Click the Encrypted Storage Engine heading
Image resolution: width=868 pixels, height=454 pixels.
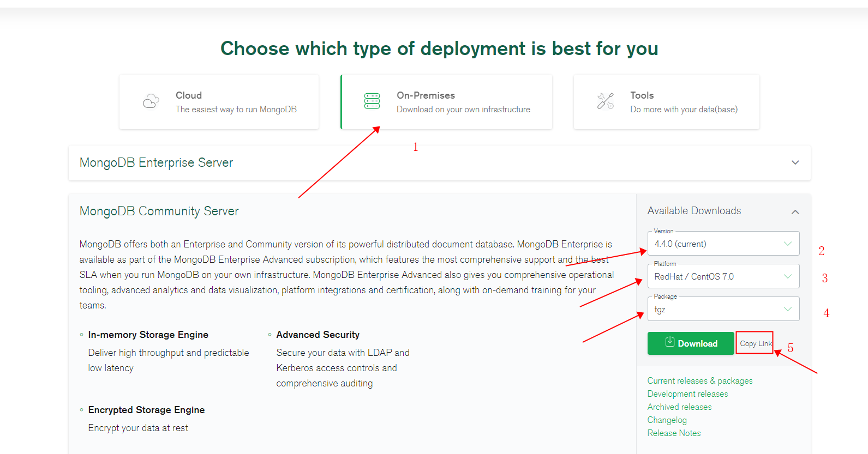tap(146, 410)
